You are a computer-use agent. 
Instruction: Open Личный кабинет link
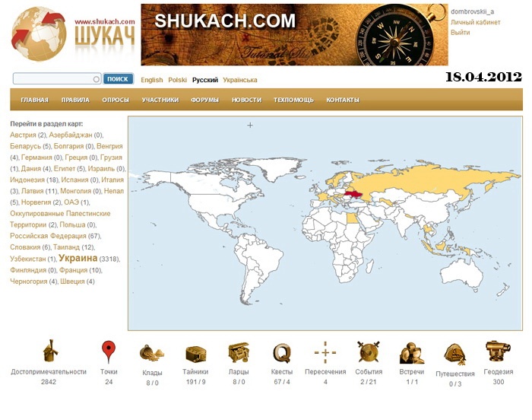click(475, 22)
